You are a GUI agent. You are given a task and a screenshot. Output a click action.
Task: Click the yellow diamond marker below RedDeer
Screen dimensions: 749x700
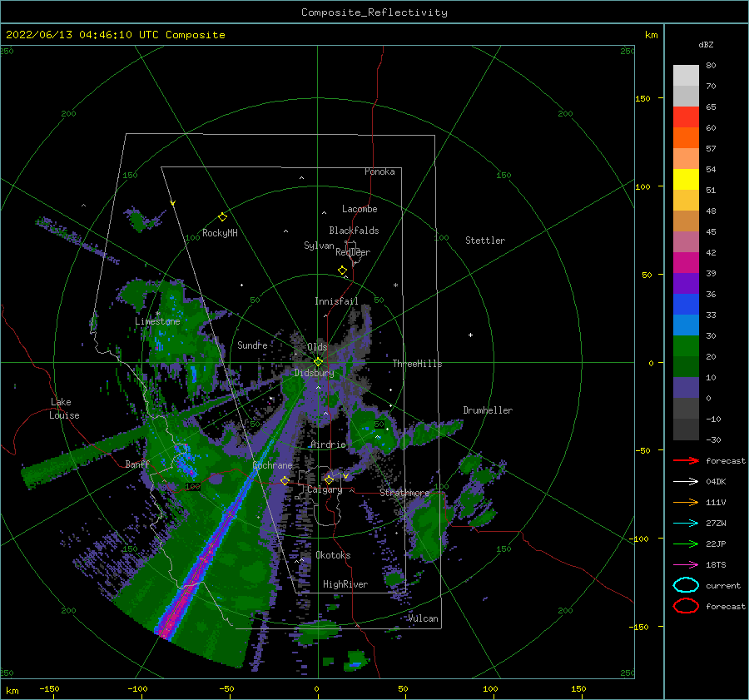point(342,271)
